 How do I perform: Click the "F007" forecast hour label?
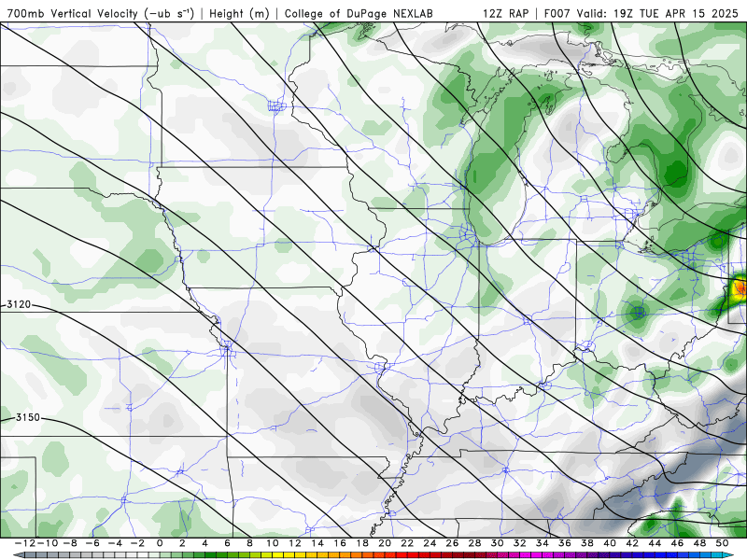coord(557,13)
